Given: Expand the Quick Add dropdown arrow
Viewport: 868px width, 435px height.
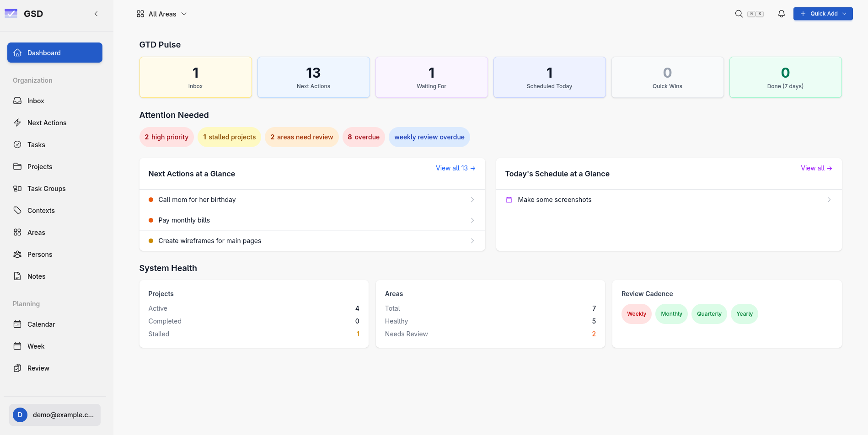Looking at the screenshot, I should pos(844,14).
